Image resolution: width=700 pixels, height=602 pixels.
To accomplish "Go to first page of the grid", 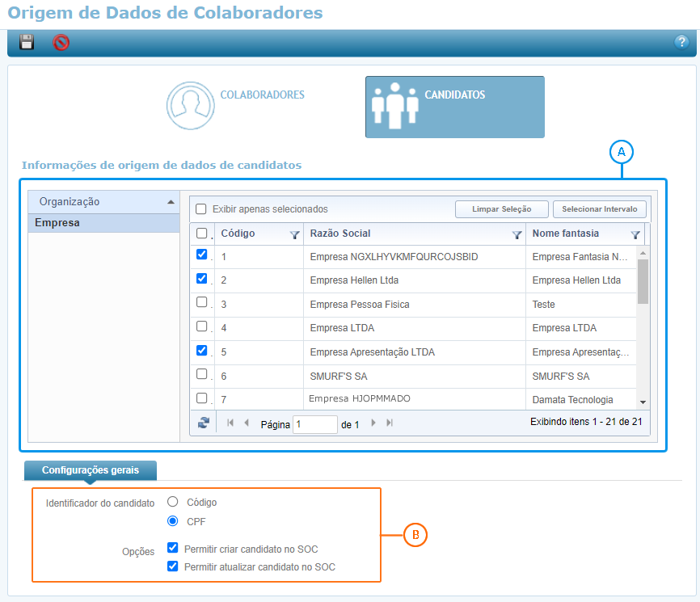I will (230, 423).
